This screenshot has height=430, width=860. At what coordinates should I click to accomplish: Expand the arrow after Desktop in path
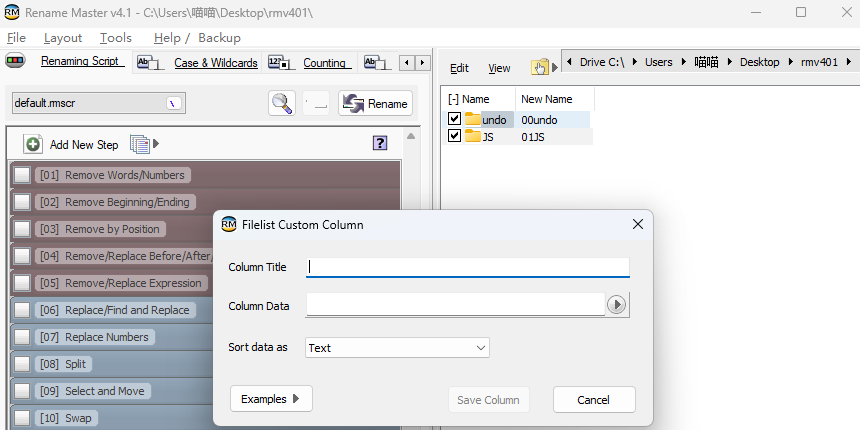point(791,62)
